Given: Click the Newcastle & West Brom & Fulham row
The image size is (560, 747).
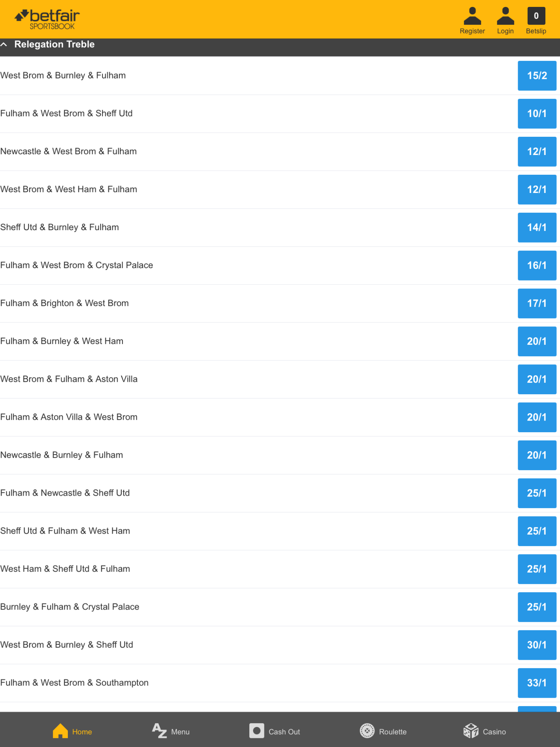Looking at the screenshot, I should pos(280,151).
